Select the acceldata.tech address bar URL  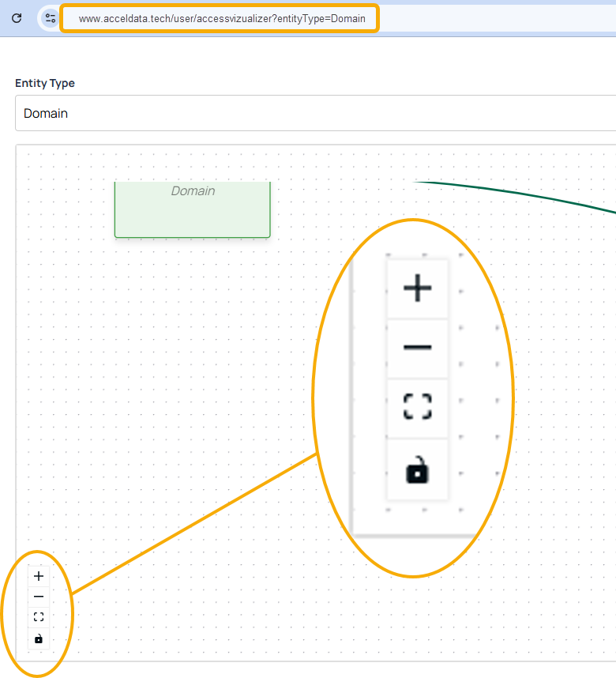222,19
